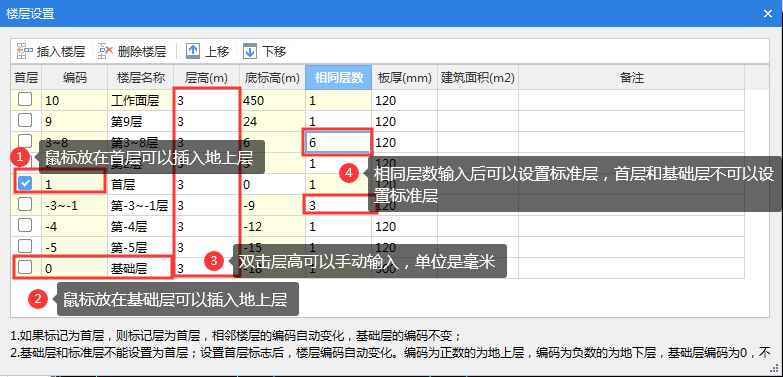
Task: Select the 基础层 floor name cell
Action: pos(140,268)
